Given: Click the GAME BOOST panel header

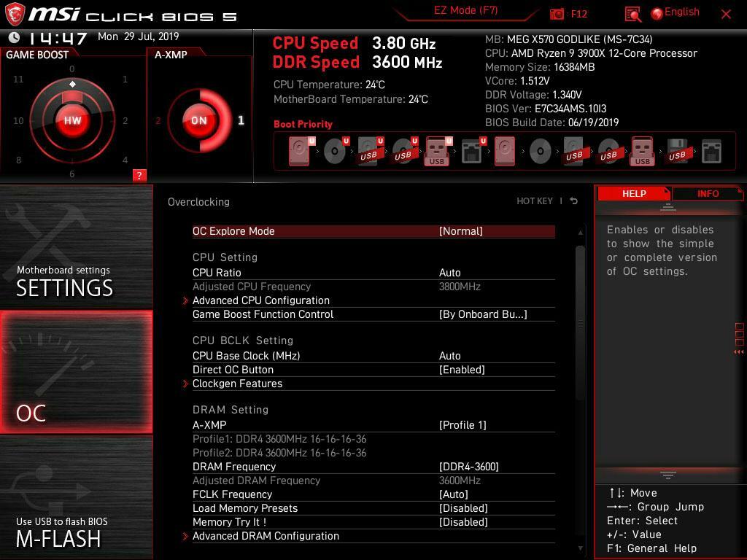Looking at the screenshot, I should pos(37,55).
